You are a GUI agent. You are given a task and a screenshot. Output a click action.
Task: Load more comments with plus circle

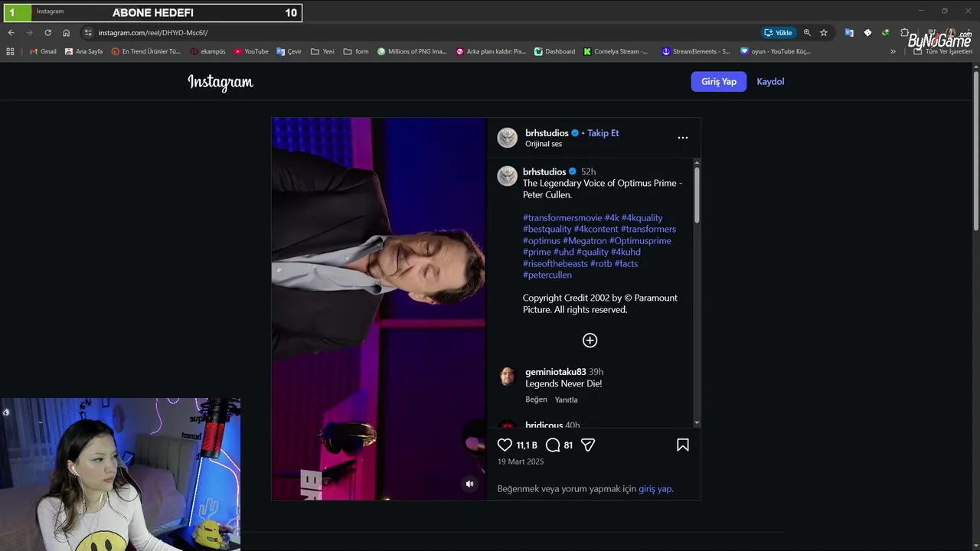tap(590, 341)
